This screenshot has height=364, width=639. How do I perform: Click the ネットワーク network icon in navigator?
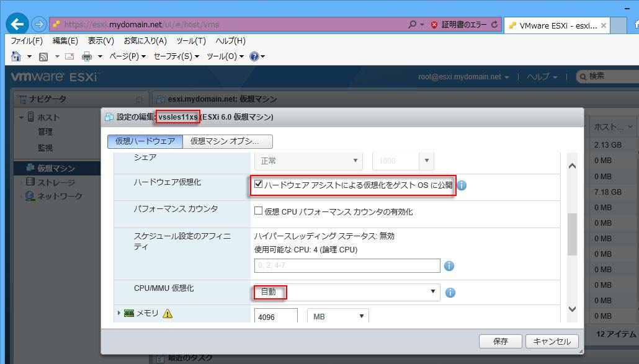point(30,196)
